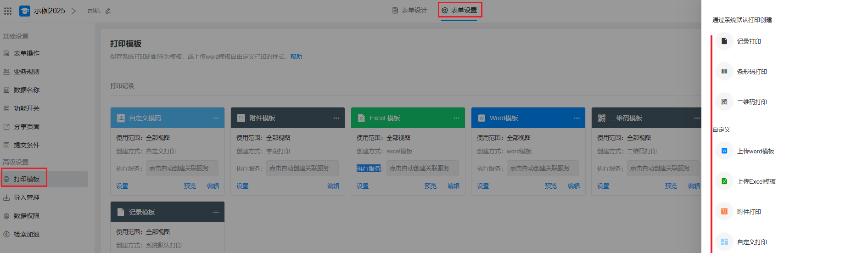Open more options on Word模板 card
The height and width of the screenshot is (253, 868).
(x=577, y=118)
